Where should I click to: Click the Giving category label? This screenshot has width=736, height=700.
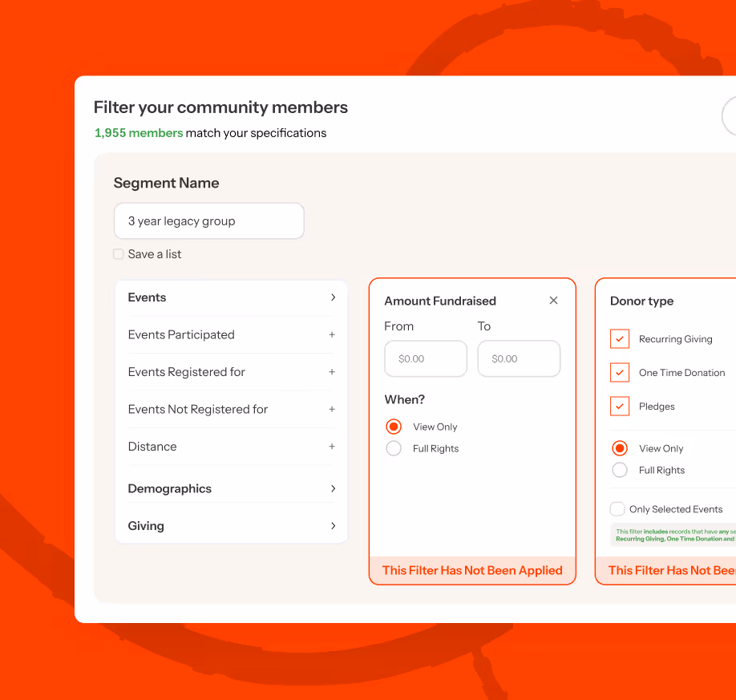click(x=146, y=526)
